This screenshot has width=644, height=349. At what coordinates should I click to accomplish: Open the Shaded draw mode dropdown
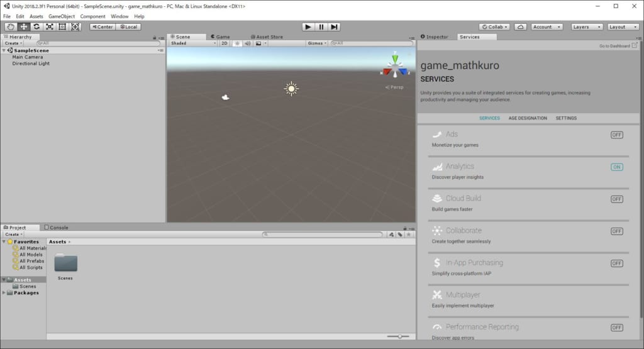coord(193,43)
